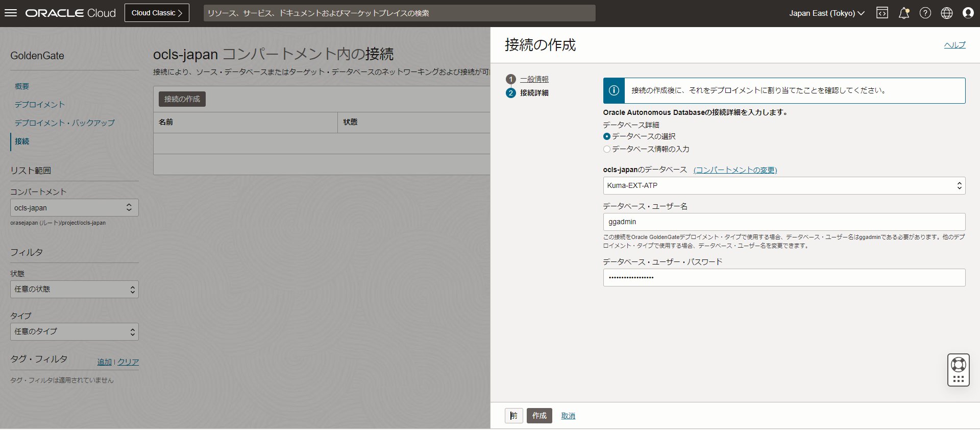Open the Kuma-EXT-ATP database dropdown
The height and width of the screenshot is (430, 980).
[x=784, y=186]
